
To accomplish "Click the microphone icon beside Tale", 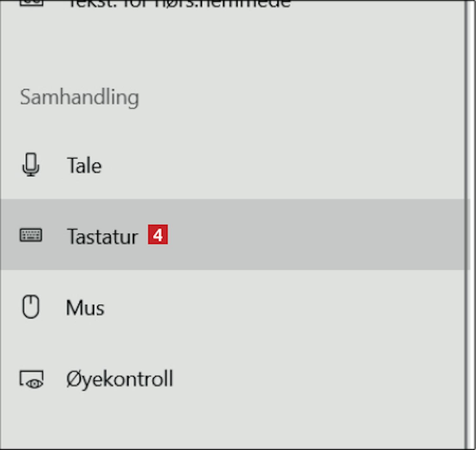I will pyautogui.click(x=31, y=165).
